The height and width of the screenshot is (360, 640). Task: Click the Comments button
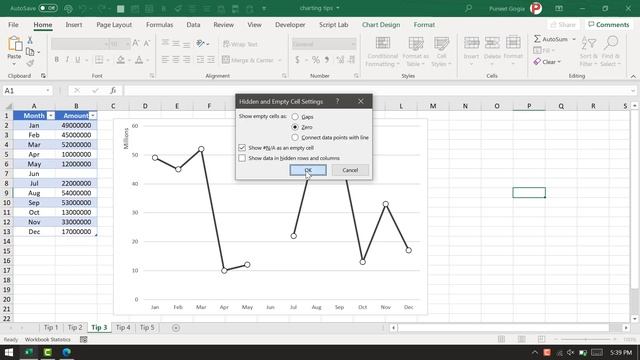click(609, 25)
